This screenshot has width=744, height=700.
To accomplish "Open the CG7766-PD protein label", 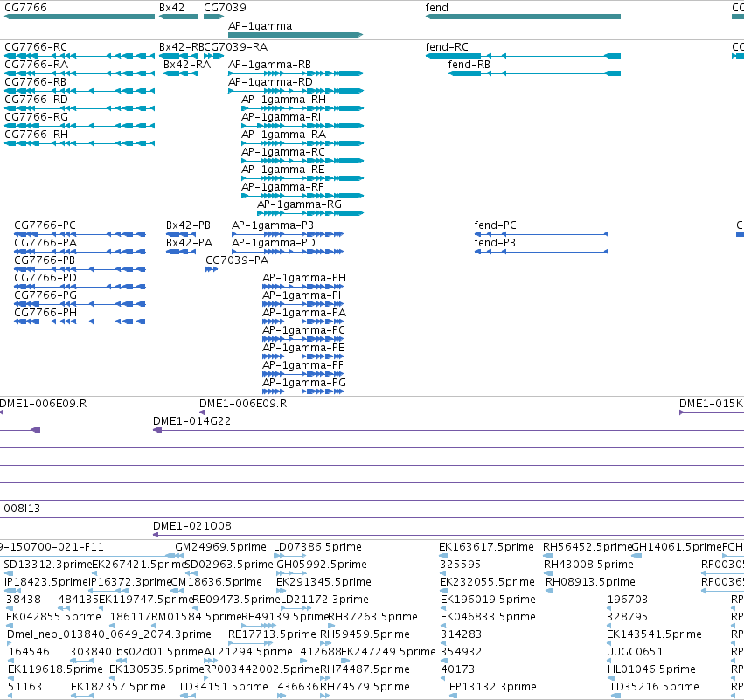I will pos(45,278).
